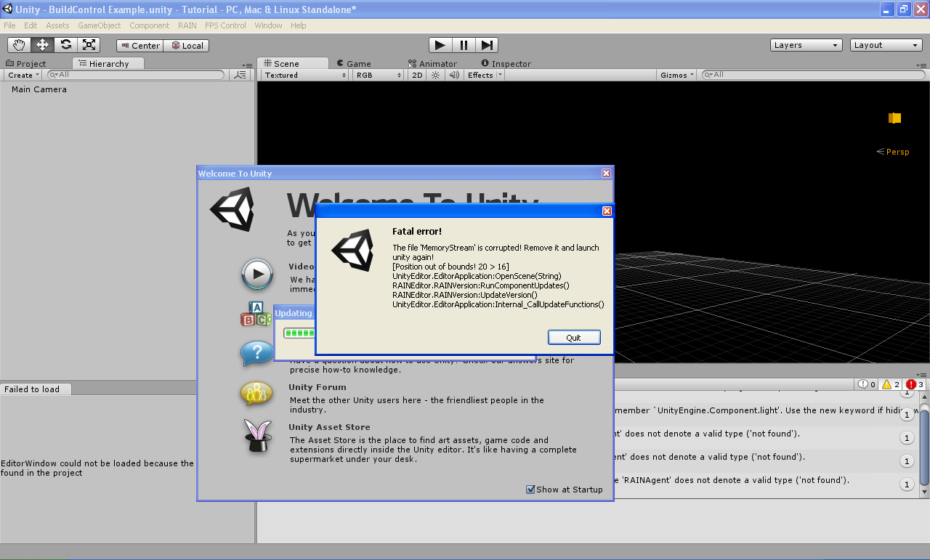This screenshot has width=930, height=560.
Task: Open the Effects dropdown
Action: tap(483, 75)
